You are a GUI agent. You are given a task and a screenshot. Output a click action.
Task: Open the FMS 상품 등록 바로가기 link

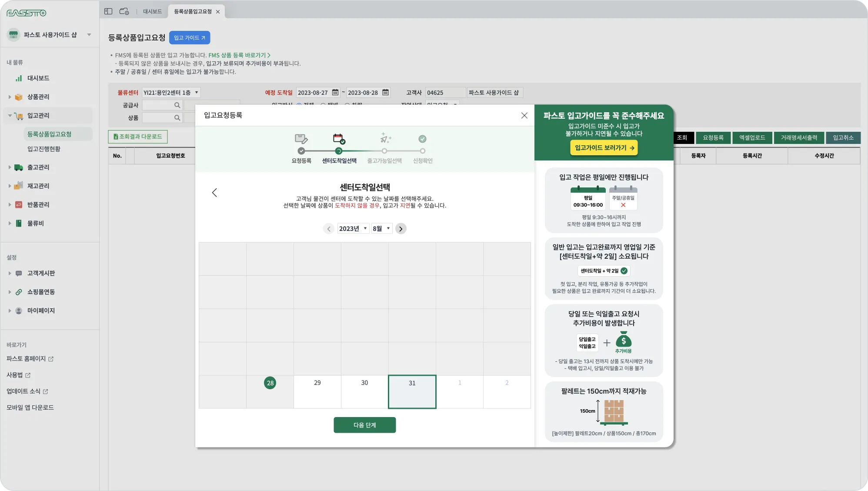click(x=239, y=55)
